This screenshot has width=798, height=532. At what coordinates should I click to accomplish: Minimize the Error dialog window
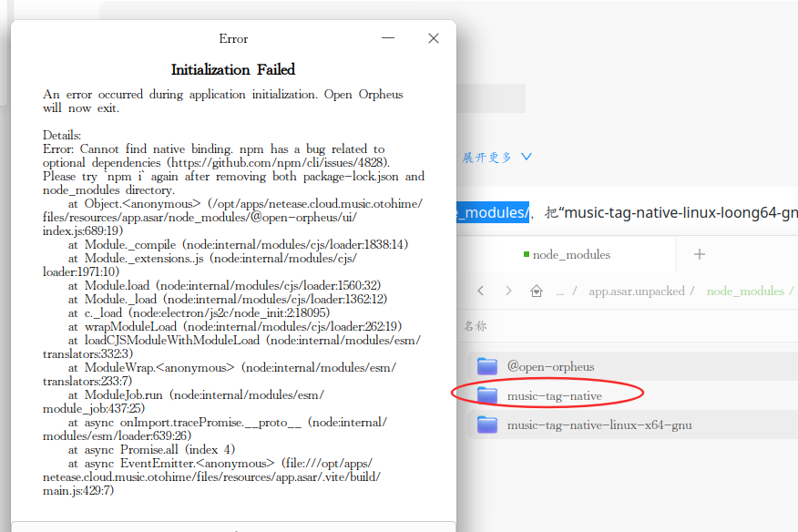point(388,38)
